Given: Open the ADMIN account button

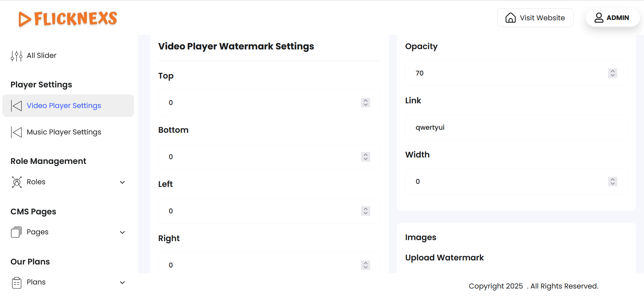Looking at the screenshot, I should [x=613, y=18].
